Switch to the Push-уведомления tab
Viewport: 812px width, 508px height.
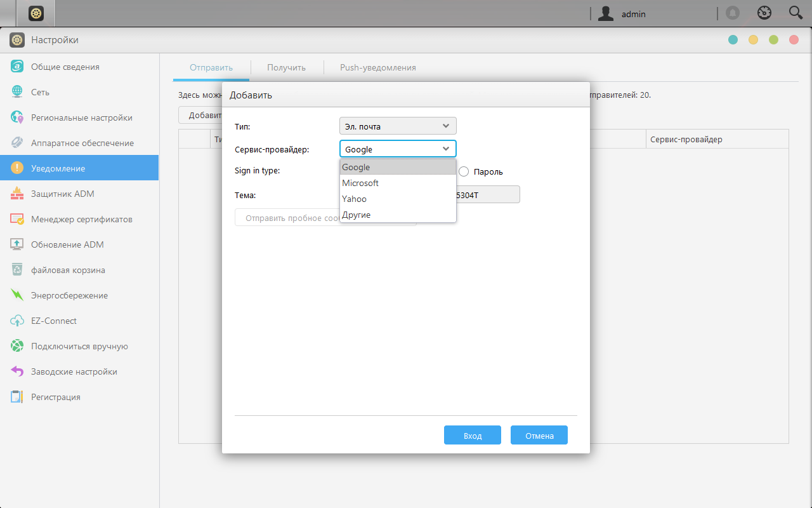pos(378,67)
